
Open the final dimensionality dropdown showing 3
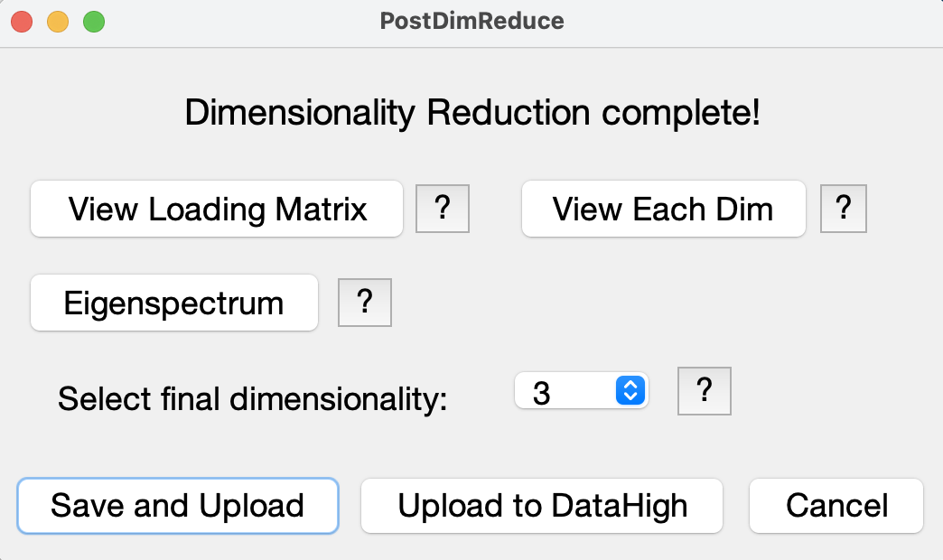pos(581,391)
